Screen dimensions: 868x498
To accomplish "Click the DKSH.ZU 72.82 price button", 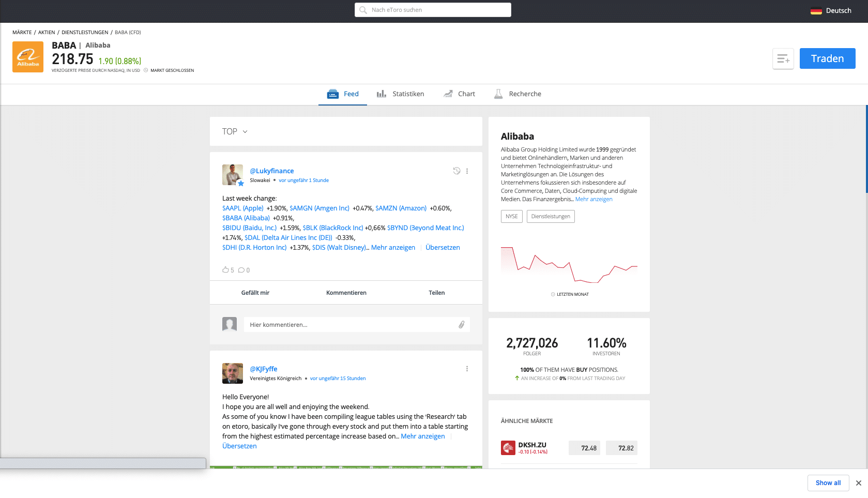I will tap(621, 448).
